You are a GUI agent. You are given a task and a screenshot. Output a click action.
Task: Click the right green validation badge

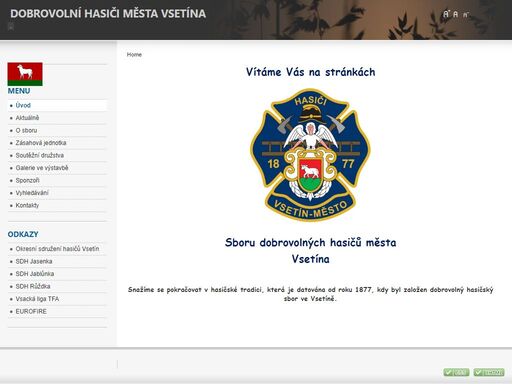[489, 372]
